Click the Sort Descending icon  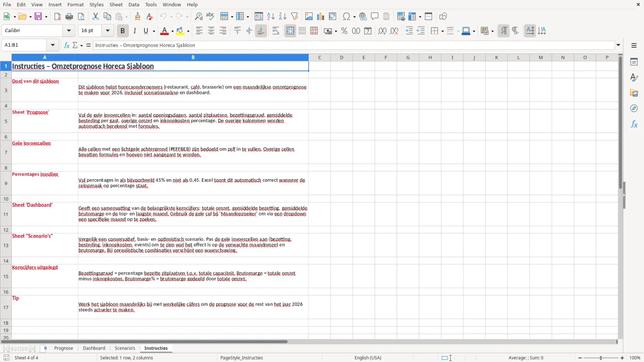[x=283, y=17]
